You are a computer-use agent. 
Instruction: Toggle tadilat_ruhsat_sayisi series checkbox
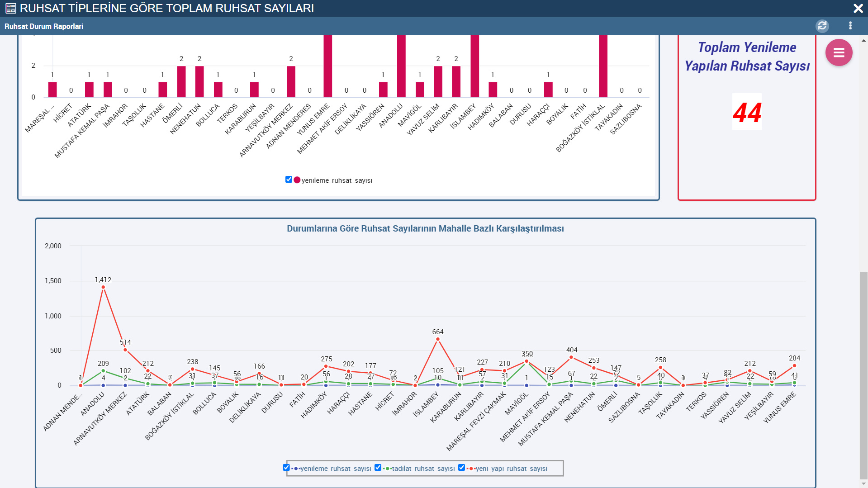378,468
